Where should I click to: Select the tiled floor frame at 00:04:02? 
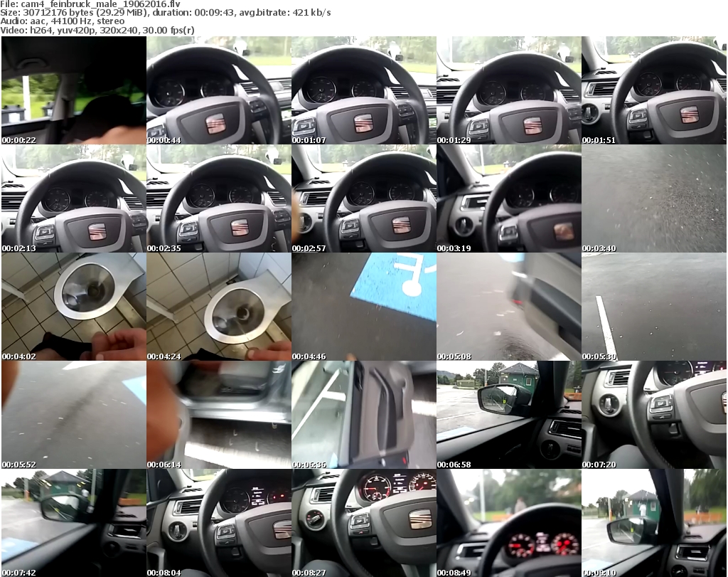click(x=74, y=307)
